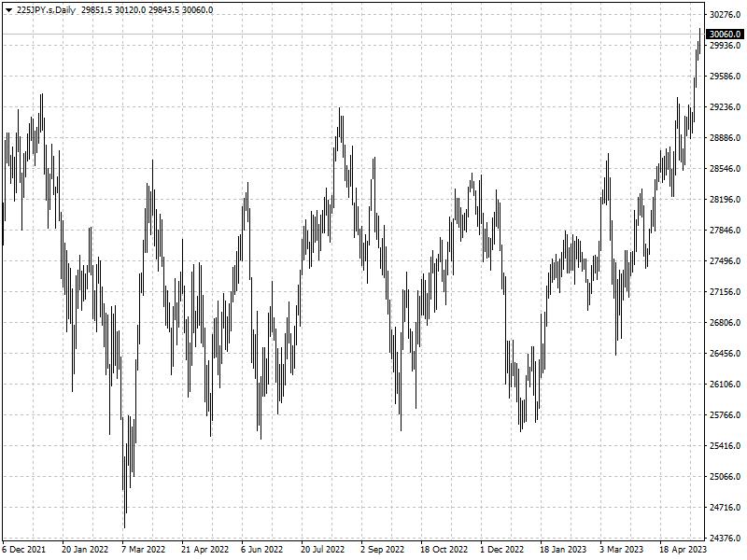Click the 3 Mar 2023 date label
The height and width of the screenshot is (560, 747).
tap(621, 550)
